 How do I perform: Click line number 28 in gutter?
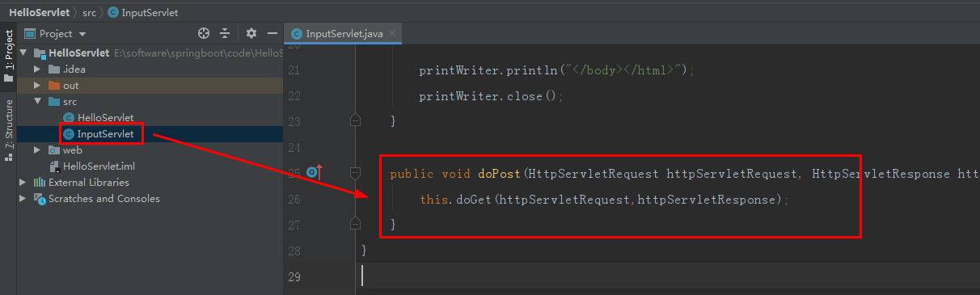pyautogui.click(x=294, y=251)
